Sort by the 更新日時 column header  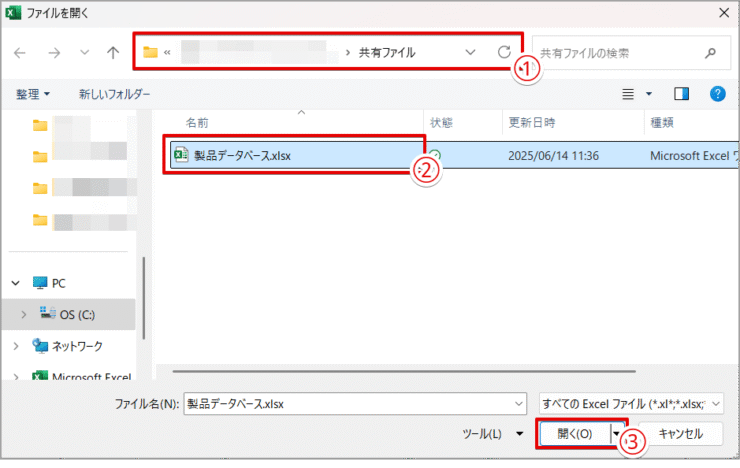(x=531, y=123)
